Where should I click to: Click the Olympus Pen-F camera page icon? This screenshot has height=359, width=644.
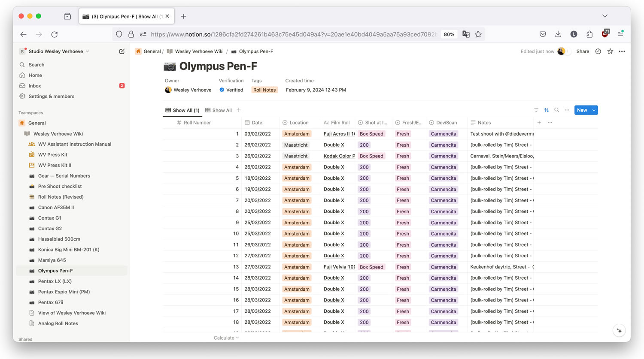point(170,66)
